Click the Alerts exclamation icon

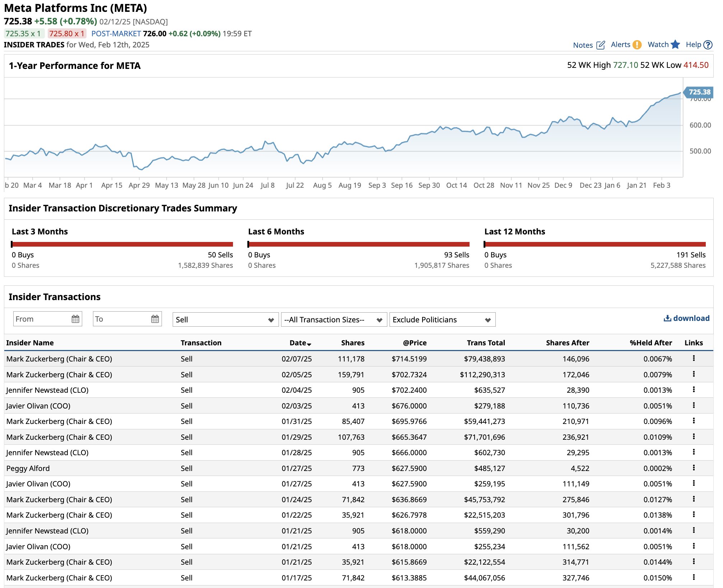(x=637, y=45)
